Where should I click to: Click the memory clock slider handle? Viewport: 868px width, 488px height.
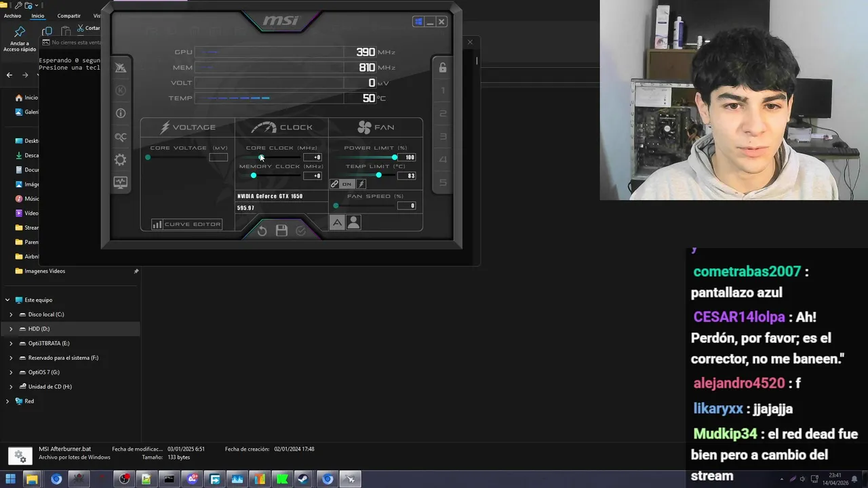coord(254,176)
